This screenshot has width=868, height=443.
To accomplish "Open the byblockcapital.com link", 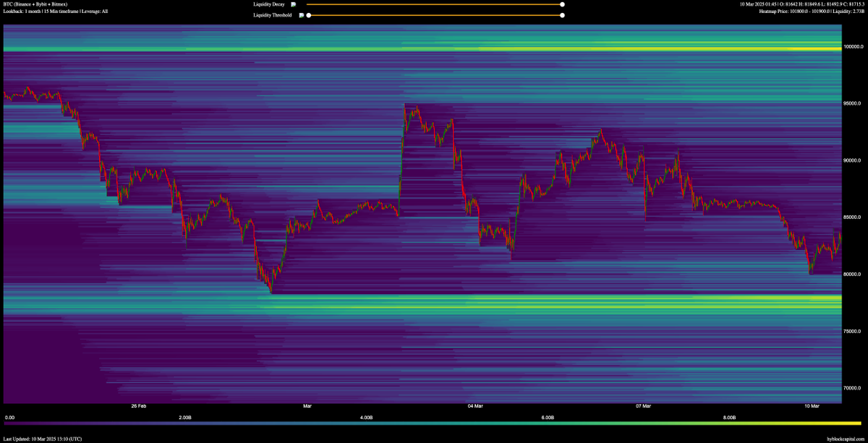I will coord(846,439).
